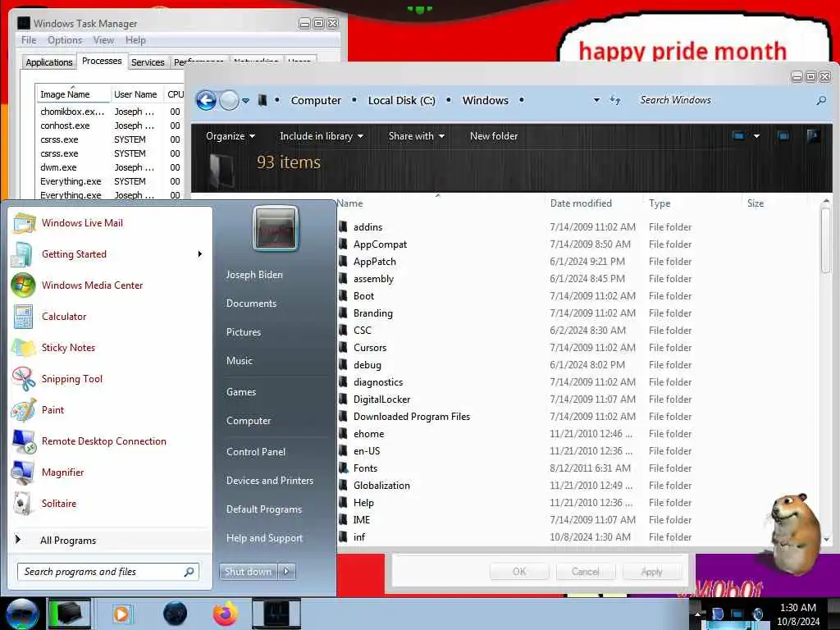This screenshot has width=840, height=630.
Task: Open the recent pages dropdown next to forward button
Action: (x=245, y=100)
